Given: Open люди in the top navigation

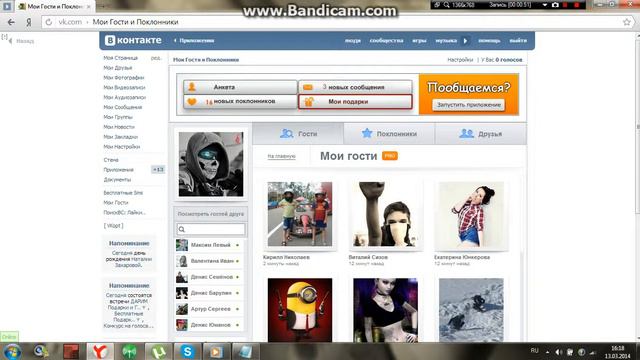Looking at the screenshot, I should pyautogui.click(x=353, y=40).
